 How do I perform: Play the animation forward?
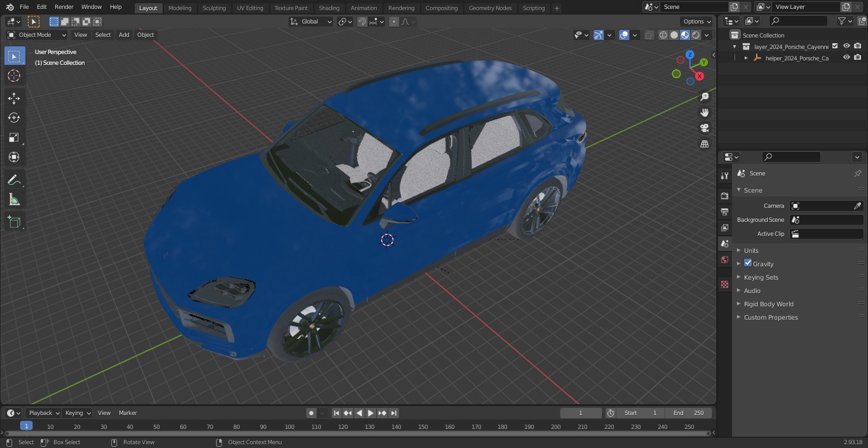(370, 413)
